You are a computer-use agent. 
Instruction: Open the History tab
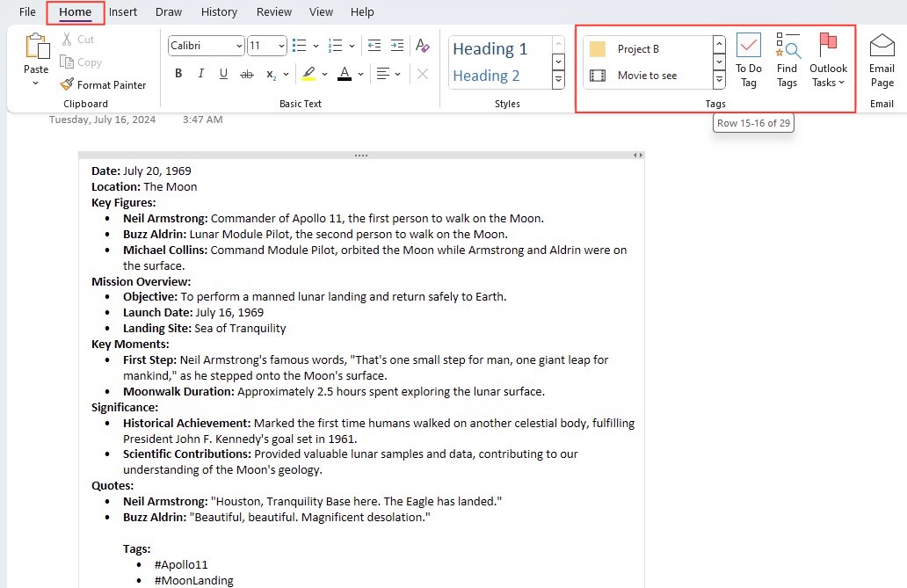point(219,12)
